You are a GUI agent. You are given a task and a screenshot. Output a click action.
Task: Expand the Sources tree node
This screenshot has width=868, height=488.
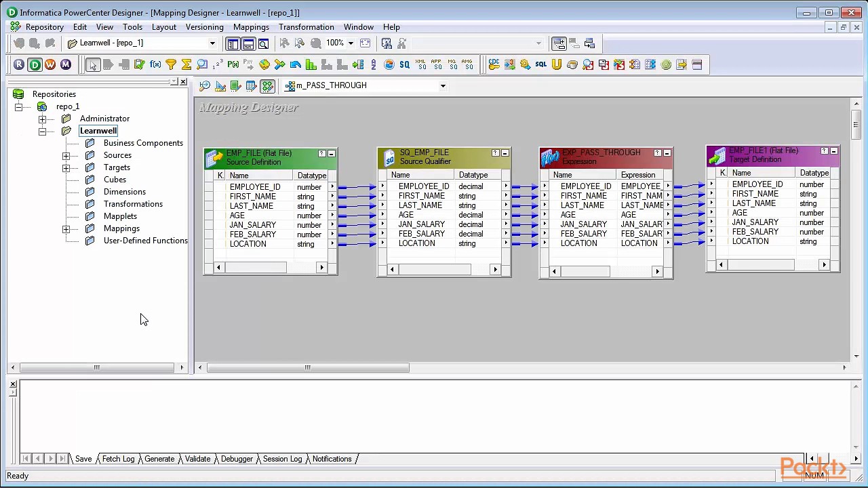[x=66, y=156]
